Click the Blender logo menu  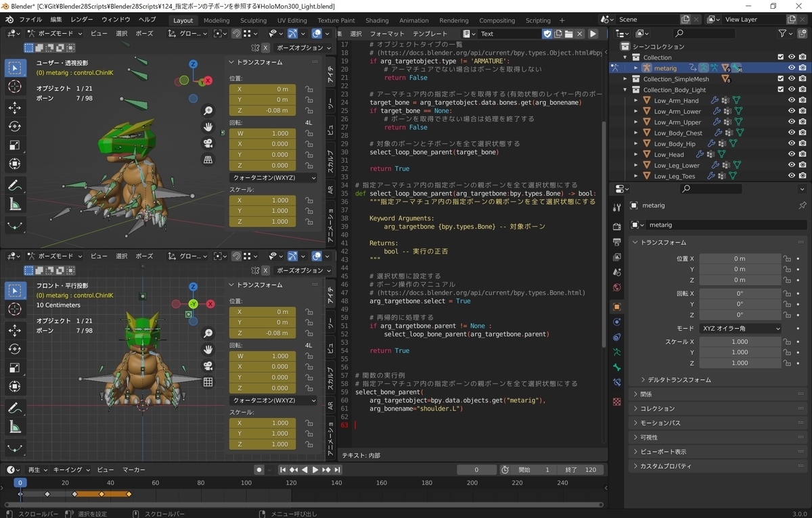[x=9, y=20]
